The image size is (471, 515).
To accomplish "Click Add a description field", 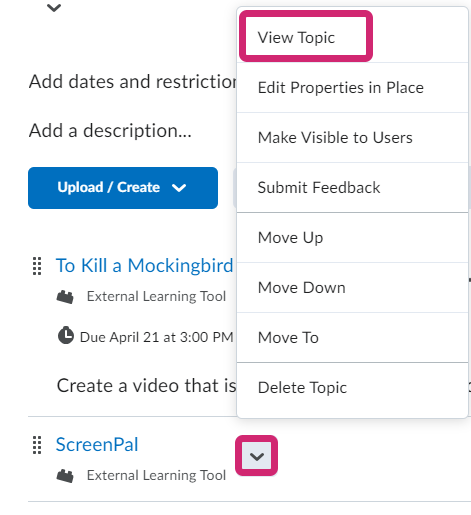I will [110, 130].
